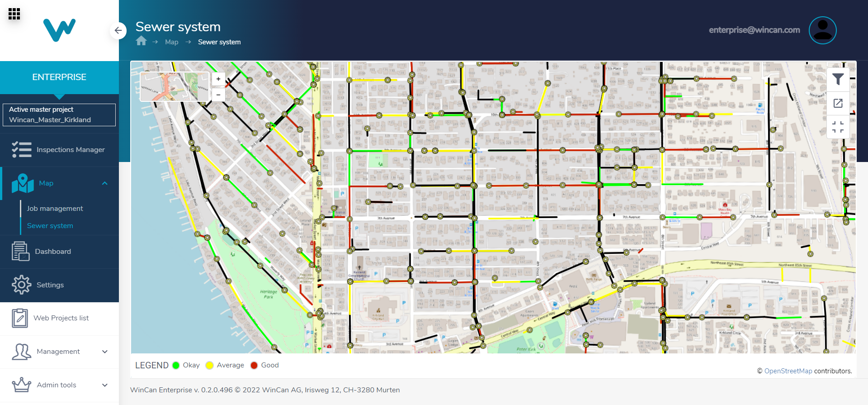Click the home icon in breadcrumb
The height and width of the screenshot is (405, 868).
141,41
